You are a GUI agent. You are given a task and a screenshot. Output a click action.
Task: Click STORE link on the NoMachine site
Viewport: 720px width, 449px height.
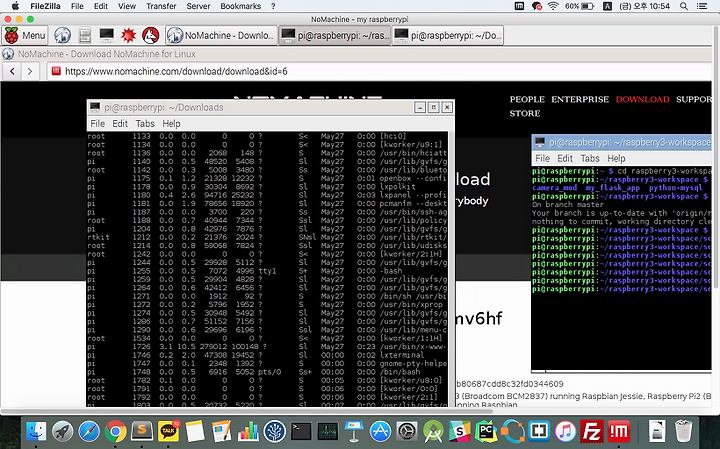[524, 113]
